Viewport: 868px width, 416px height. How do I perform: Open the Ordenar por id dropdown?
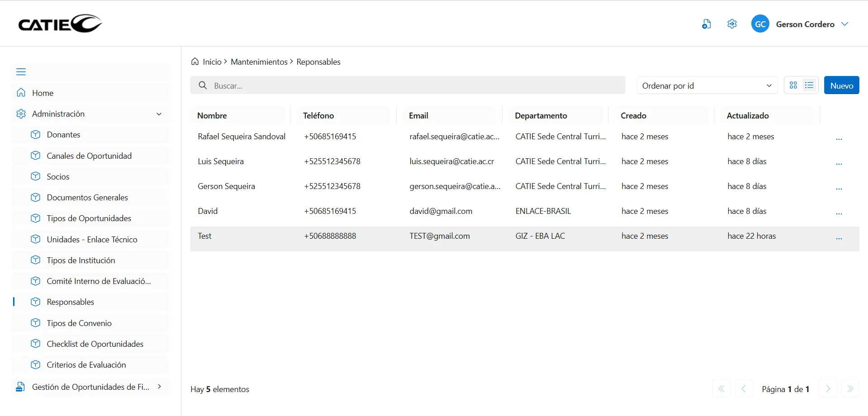707,85
